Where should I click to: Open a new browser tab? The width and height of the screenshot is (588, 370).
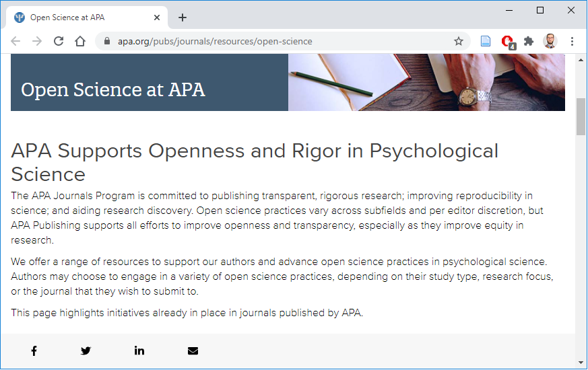point(183,17)
